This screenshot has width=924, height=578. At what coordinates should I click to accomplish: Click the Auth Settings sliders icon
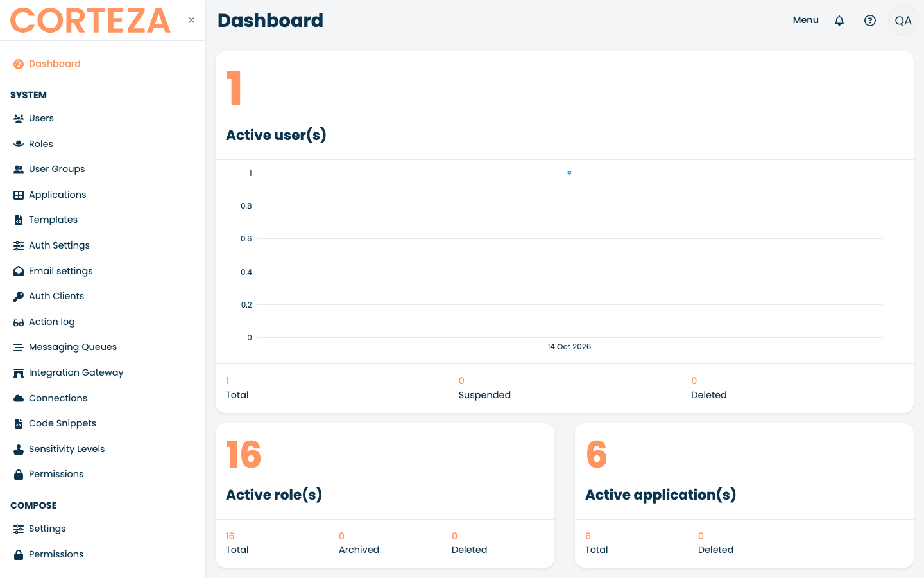coord(19,245)
